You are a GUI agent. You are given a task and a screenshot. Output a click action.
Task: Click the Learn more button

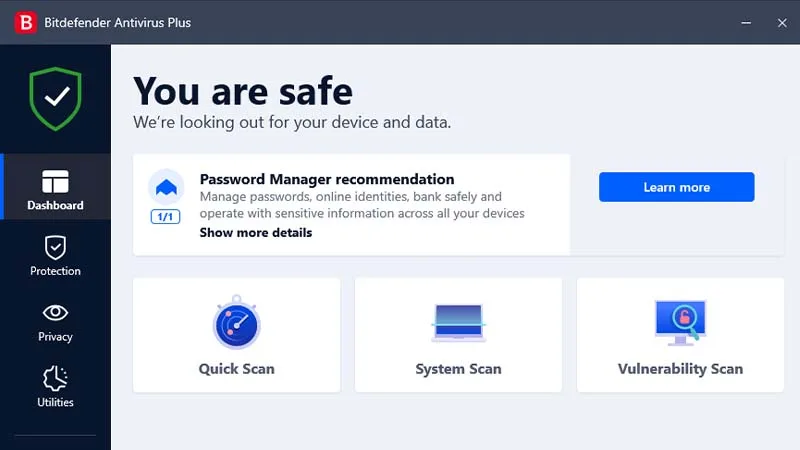[677, 187]
